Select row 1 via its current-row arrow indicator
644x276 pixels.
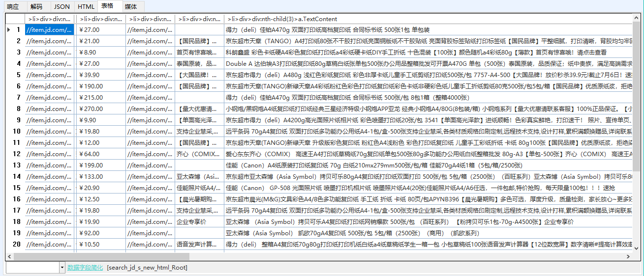[9, 30]
